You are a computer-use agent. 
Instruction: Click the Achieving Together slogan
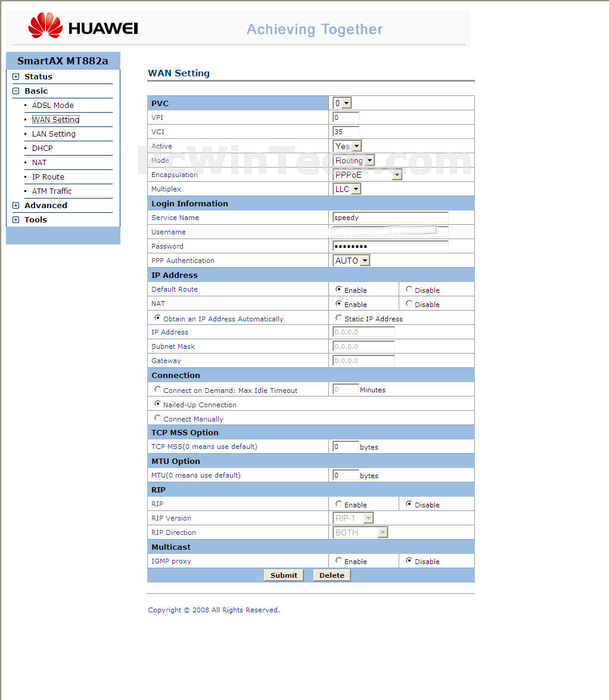coord(315,29)
